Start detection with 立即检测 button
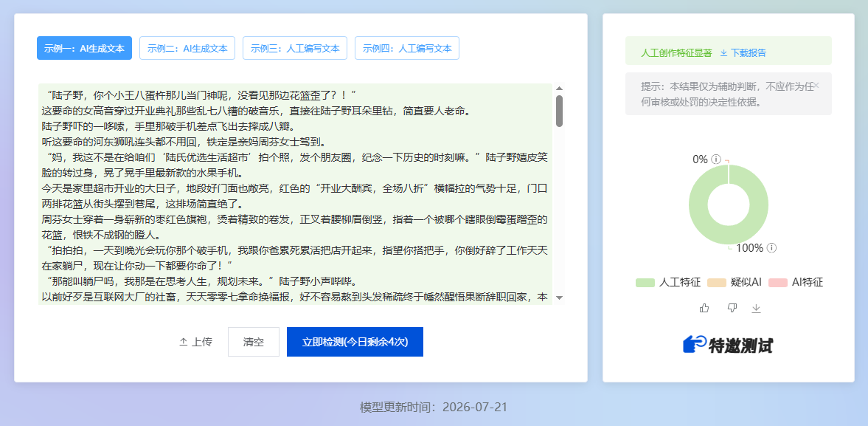This screenshot has width=868, height=426. (355, 343)
